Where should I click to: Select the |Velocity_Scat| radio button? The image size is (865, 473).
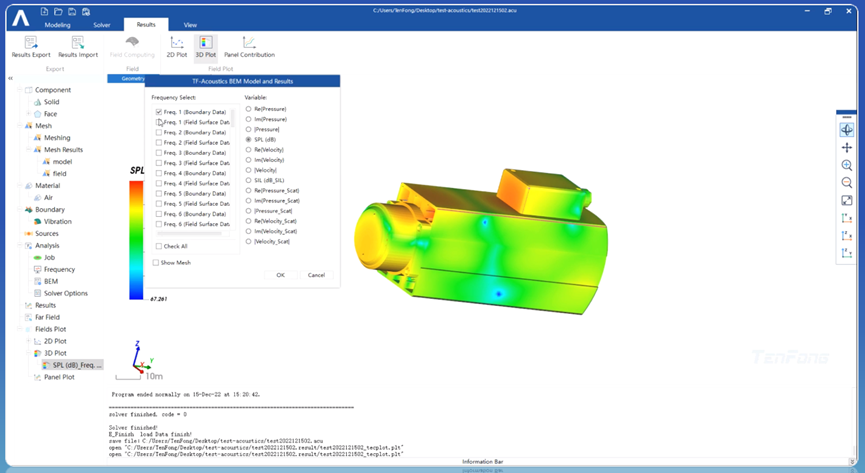(x=248, y=242)
